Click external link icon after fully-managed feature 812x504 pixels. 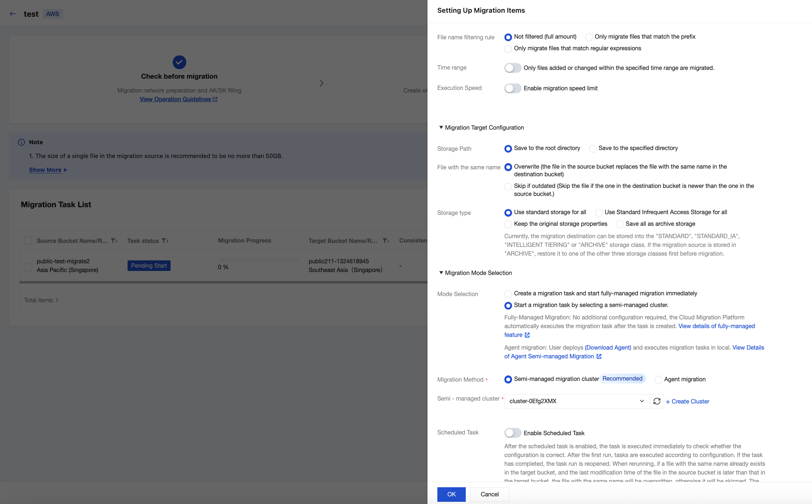pos(527,335)
